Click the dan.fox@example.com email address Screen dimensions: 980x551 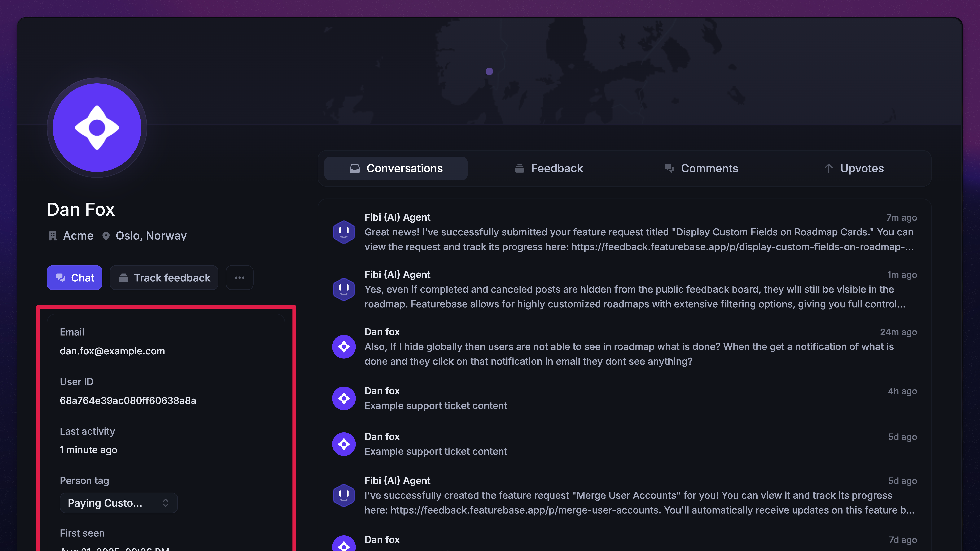pos(112,351)
